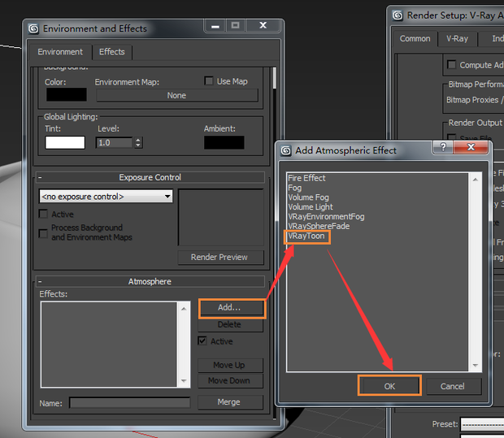
Task: Uncheck Active in Atmosphere section
Action: point(202,340)
